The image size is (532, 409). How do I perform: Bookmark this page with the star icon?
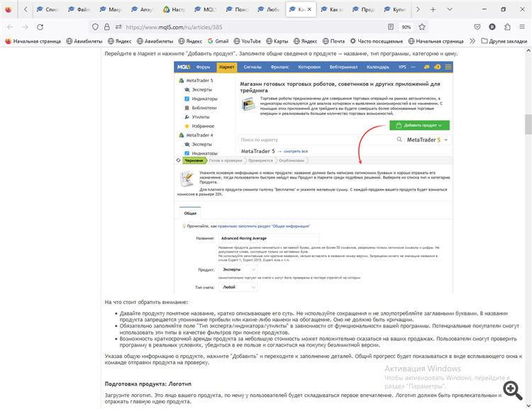pos(422,27)
